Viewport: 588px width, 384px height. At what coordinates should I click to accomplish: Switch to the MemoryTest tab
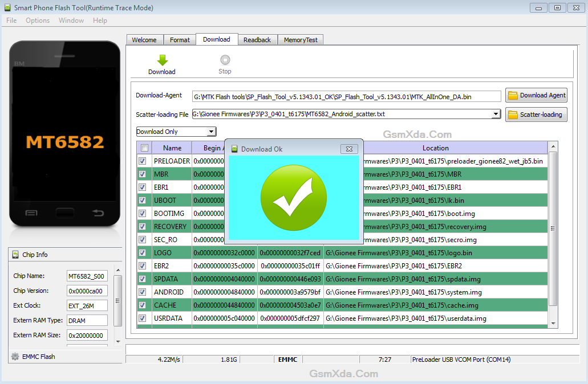click(x=301, y=40)
